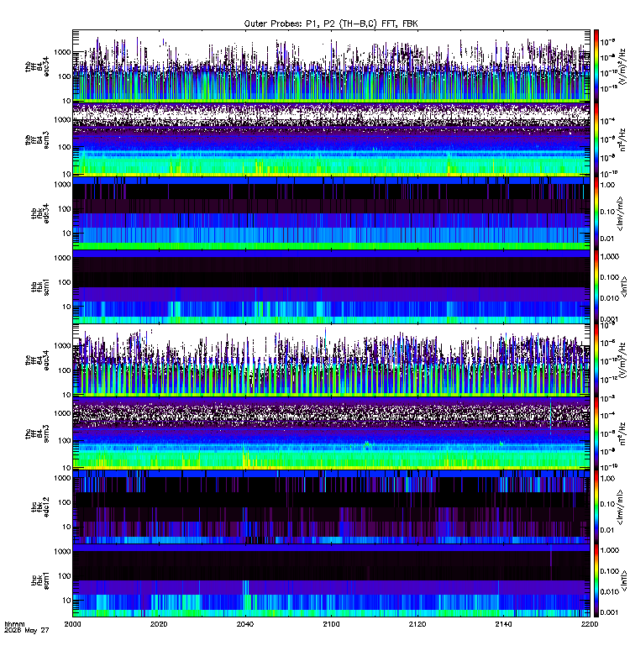Screen dimensions: 630x672
Task: Click the 1000 y-axis tick of thb fbk scm1 panel
Action: [62, 258]
